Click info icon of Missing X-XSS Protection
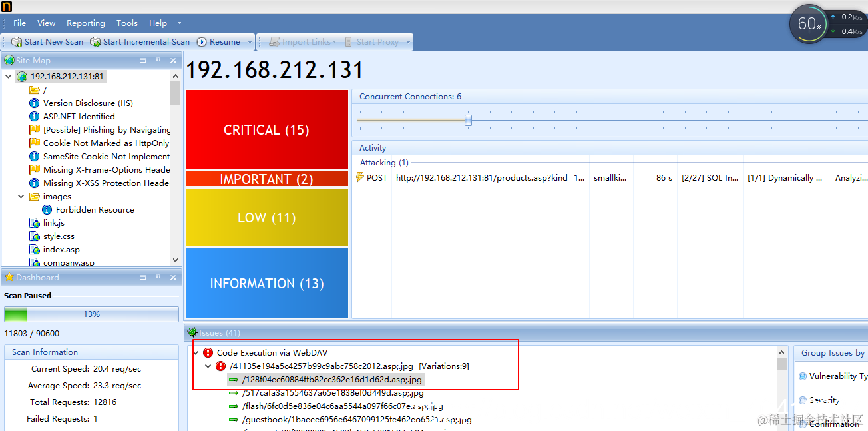 (35, 183)
